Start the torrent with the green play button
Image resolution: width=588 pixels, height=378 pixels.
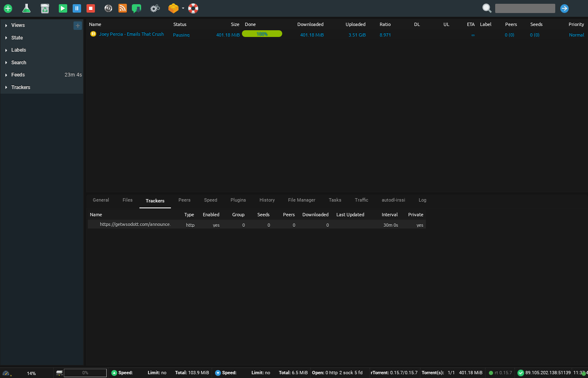63,8
